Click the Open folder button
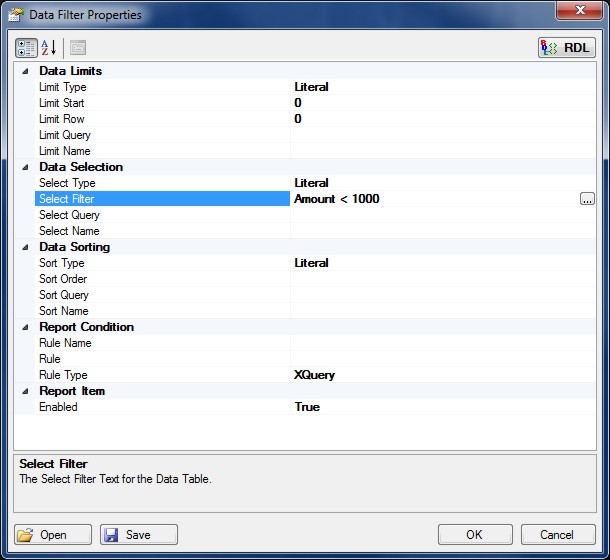Image resolution: width=610 pixels, height=560 pixels. coord(53,535)
